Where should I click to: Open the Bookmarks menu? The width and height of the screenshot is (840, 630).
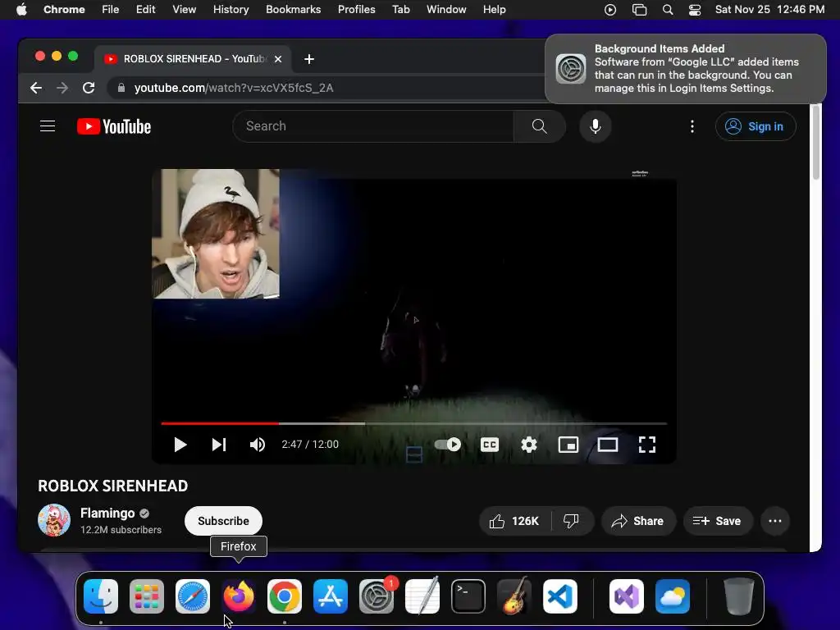tap(294, 10)
